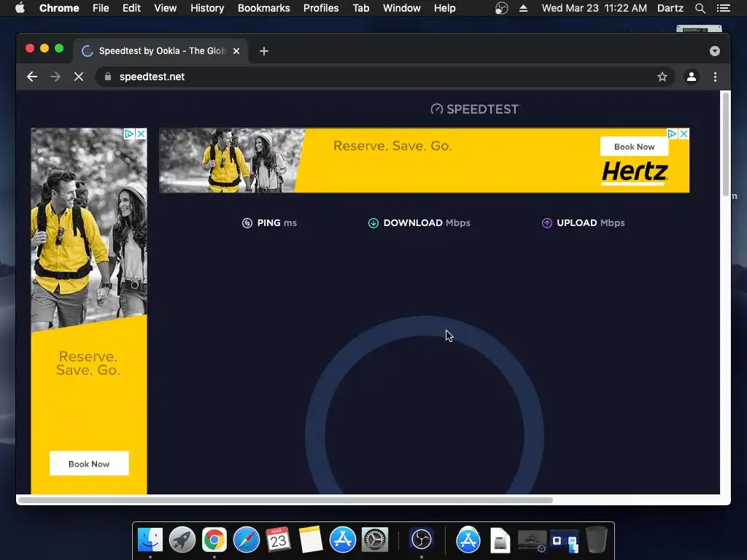This screenshot has height=560, width=747.
Task: Click the forward navigation arrow
Action: click(x=55, y=77)
